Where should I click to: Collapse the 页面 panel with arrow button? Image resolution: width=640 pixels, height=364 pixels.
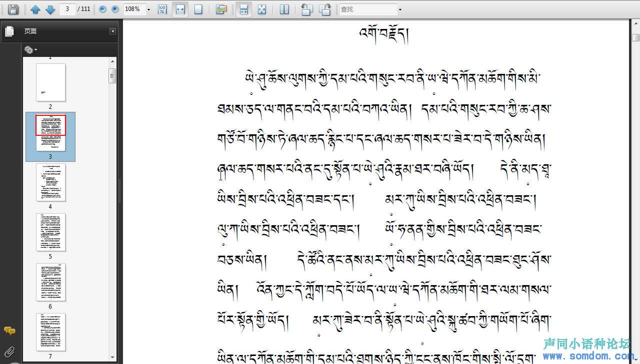(x=113, y=31)
